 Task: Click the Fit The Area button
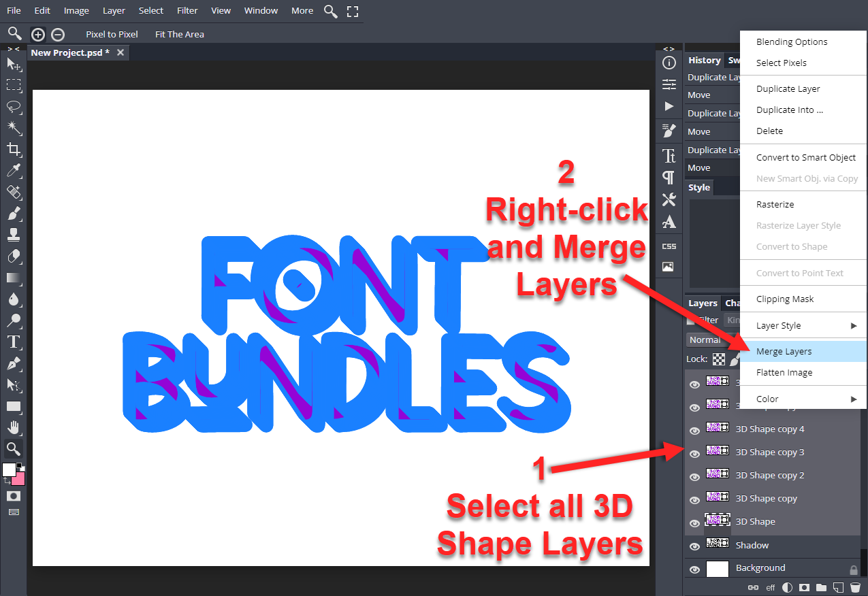tap(179, 34)
